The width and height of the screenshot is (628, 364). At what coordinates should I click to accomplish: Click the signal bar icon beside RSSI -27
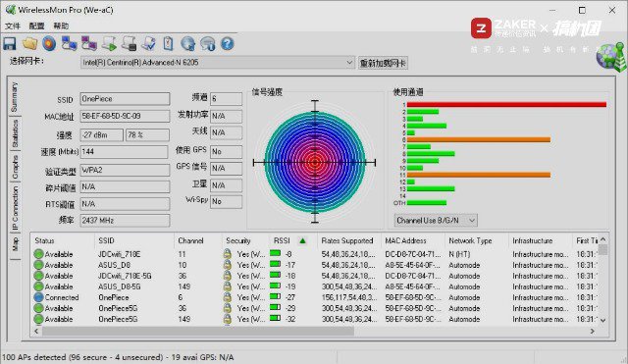(x=275, y=296)
